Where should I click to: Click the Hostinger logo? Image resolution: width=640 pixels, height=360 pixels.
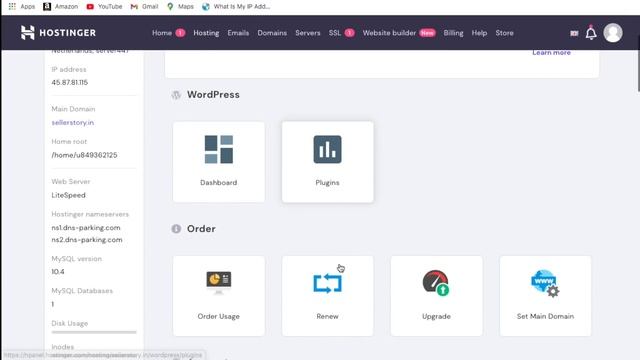pos(58,33)
